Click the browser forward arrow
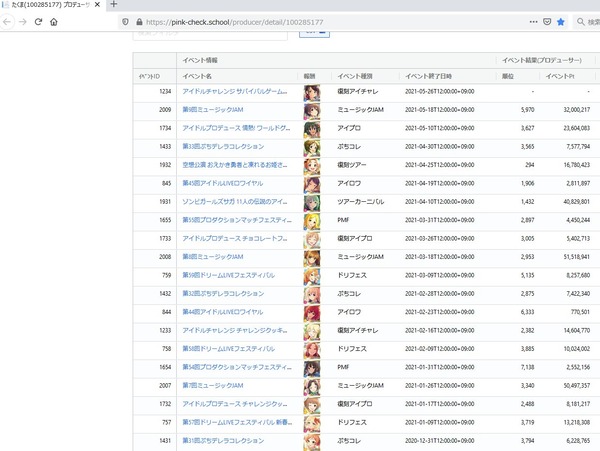The height and width of the screenshot is (451, 600). click(x=23, y=22)
